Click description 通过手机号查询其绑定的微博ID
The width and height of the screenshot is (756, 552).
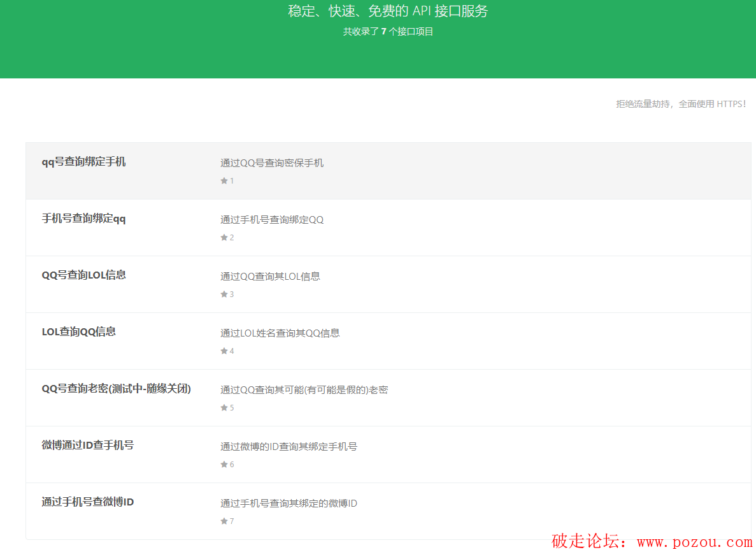click(289, 504)
